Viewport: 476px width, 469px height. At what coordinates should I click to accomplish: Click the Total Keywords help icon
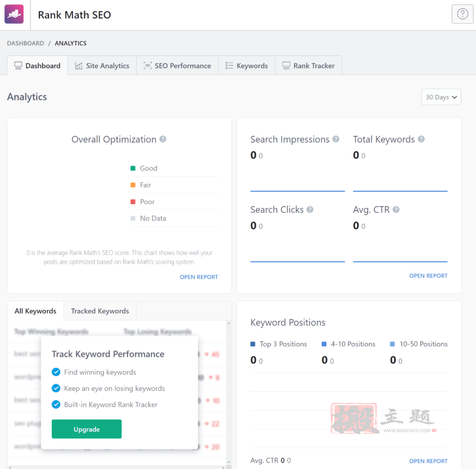[421, 139]
